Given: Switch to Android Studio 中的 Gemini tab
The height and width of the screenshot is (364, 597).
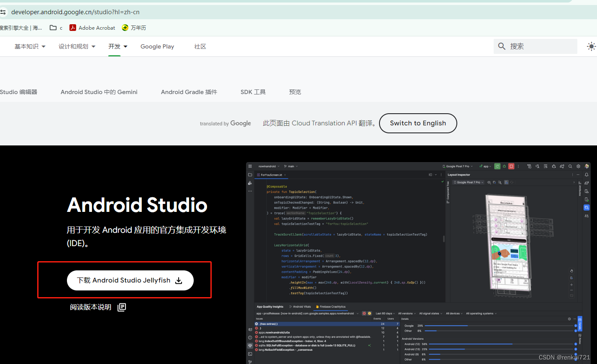Looking at the screenshot, I should (x=99, y=92).
